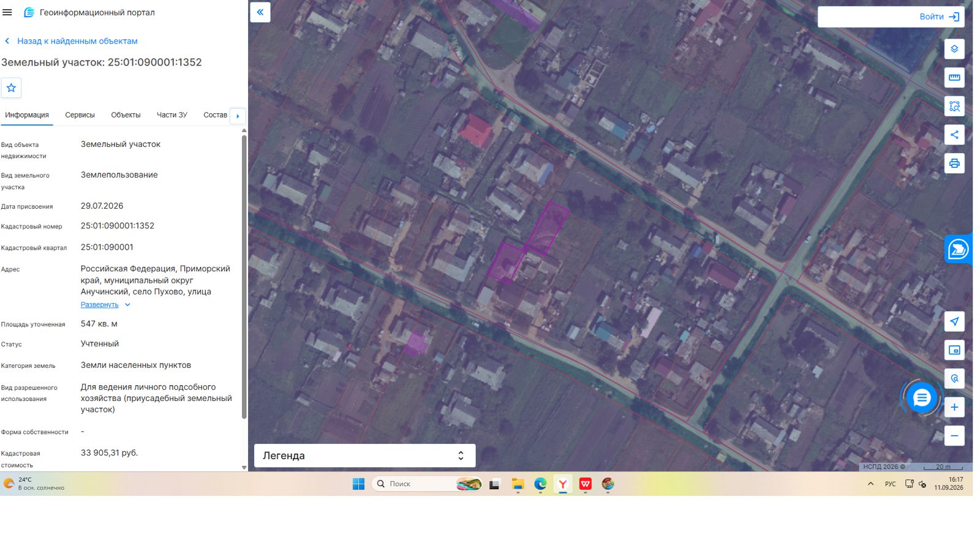Viewport: 980px width, 551px height.
Task: Click the info panel vertical scrollbar
Action: (244, 275)
